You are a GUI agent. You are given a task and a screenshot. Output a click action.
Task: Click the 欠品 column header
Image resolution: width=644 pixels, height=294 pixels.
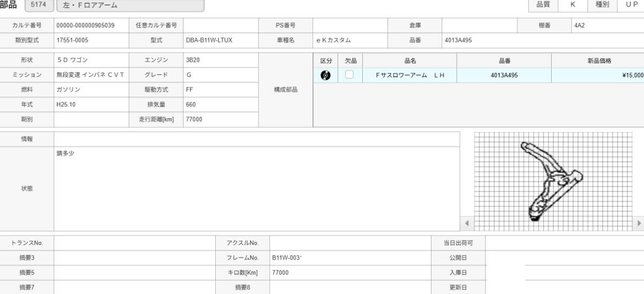coord(350,61)
